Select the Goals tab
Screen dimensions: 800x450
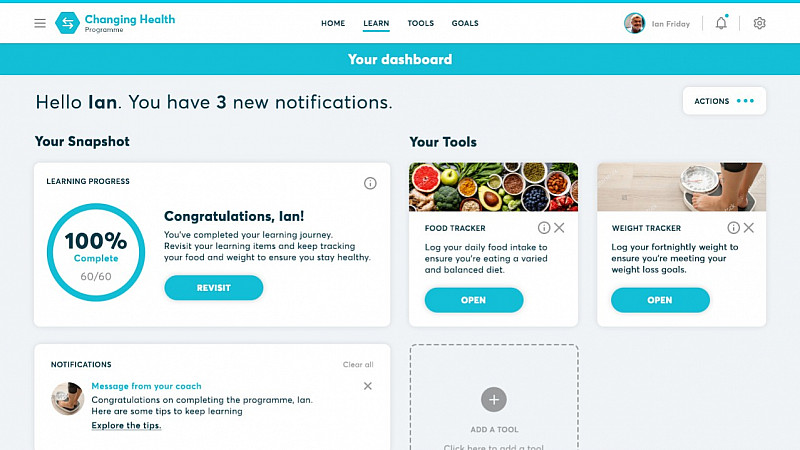[465, 23]
